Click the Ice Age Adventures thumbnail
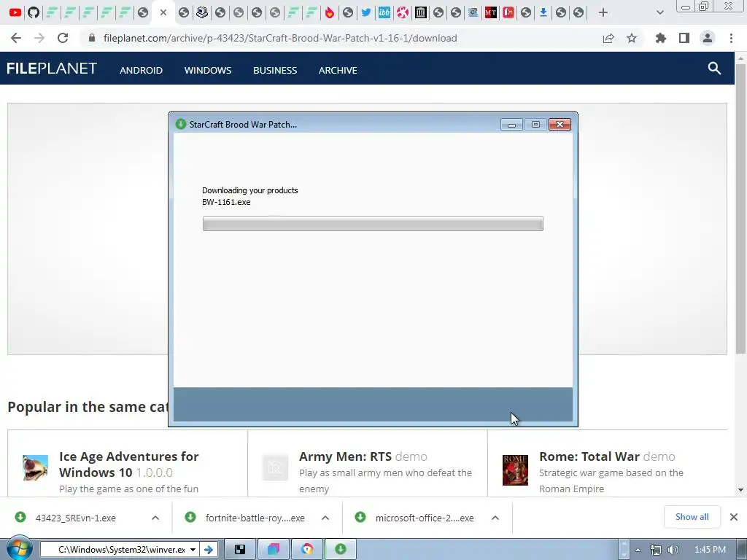This screenshot has height=560, width=747. click(x=35, y=467)
